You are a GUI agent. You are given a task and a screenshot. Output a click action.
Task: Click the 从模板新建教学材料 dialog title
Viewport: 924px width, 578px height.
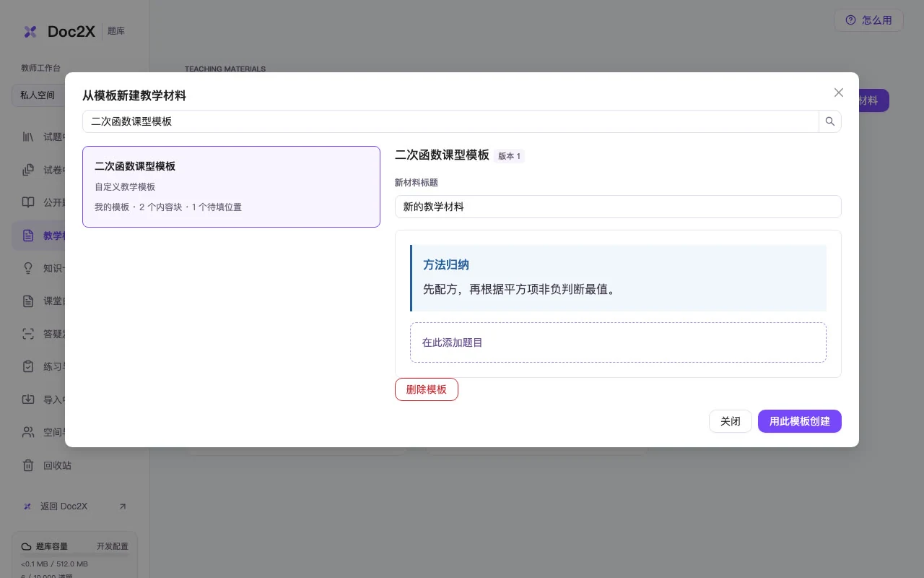click(x=134, y=95)
